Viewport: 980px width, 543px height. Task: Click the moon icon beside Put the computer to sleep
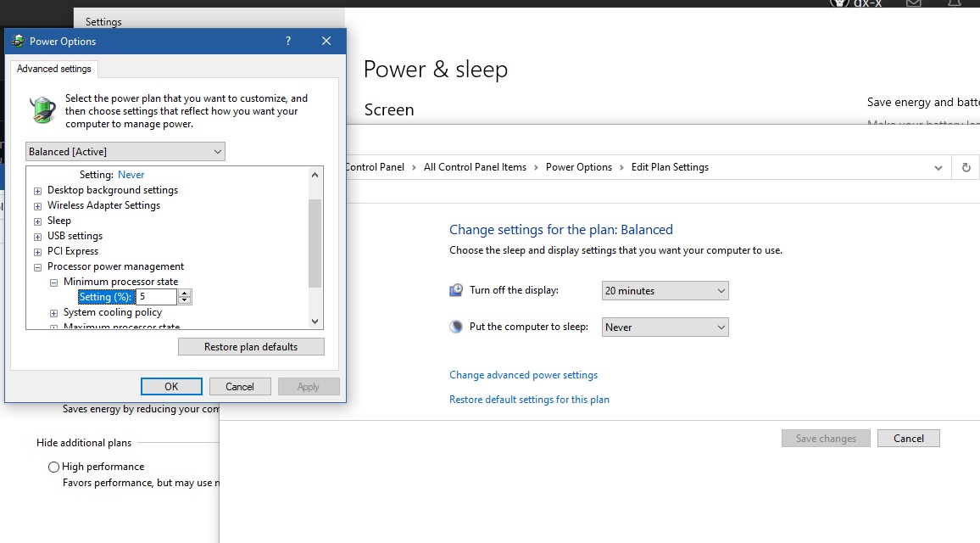click(x=456, y=327)
